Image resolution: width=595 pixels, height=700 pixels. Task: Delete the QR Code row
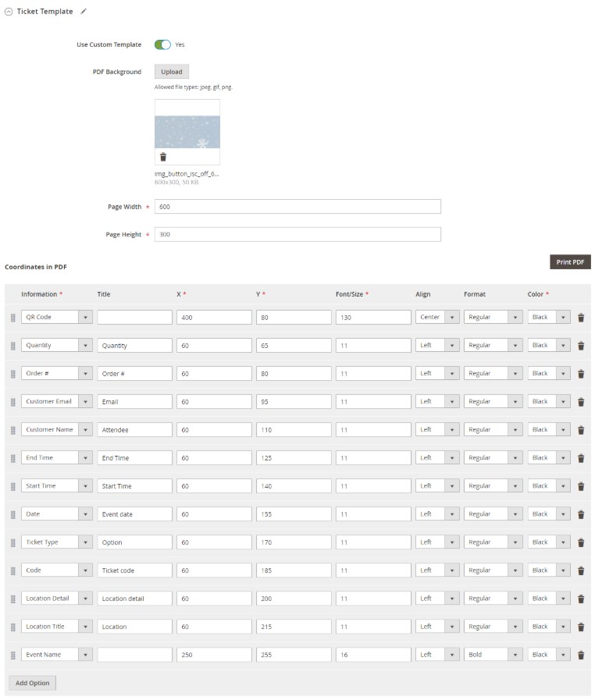(x=581, y=318)
